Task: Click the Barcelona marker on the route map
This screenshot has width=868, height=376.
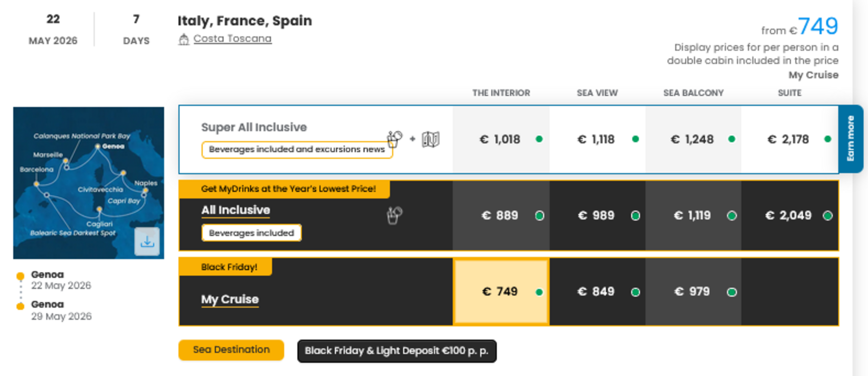Action: click(x=37, y=183)
